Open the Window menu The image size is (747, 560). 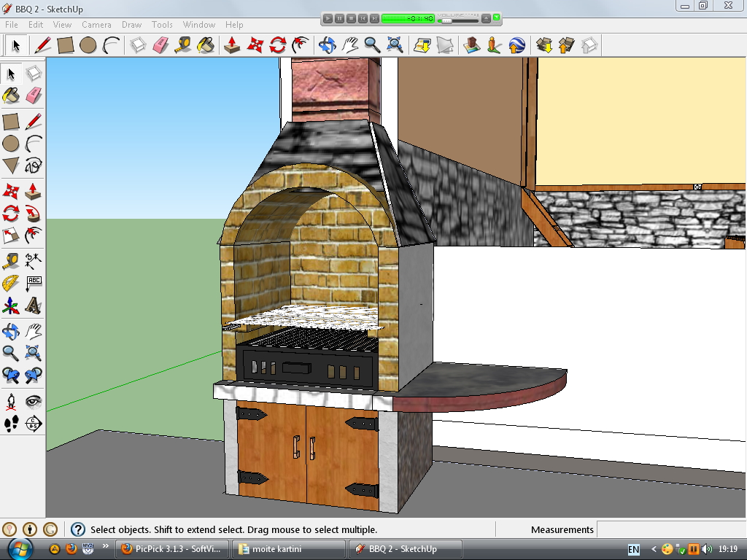pyautogui.click(x=198, y=25)
